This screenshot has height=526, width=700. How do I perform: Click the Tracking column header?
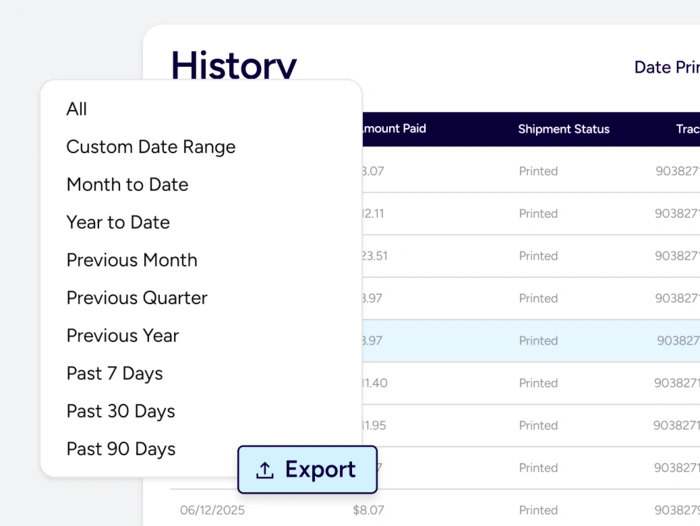point(686,129)
